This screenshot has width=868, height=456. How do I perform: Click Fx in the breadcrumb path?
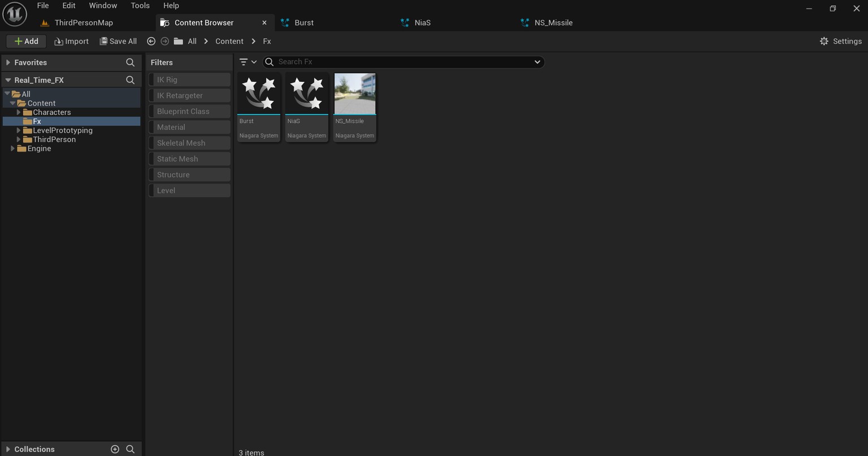pos(267,41)
